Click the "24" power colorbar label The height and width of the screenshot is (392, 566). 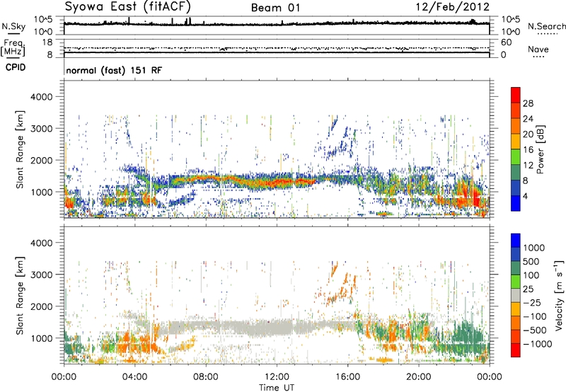point(528,119)
